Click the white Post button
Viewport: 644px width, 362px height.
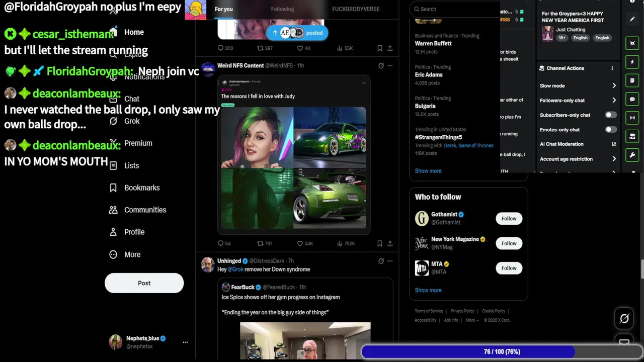144,283
